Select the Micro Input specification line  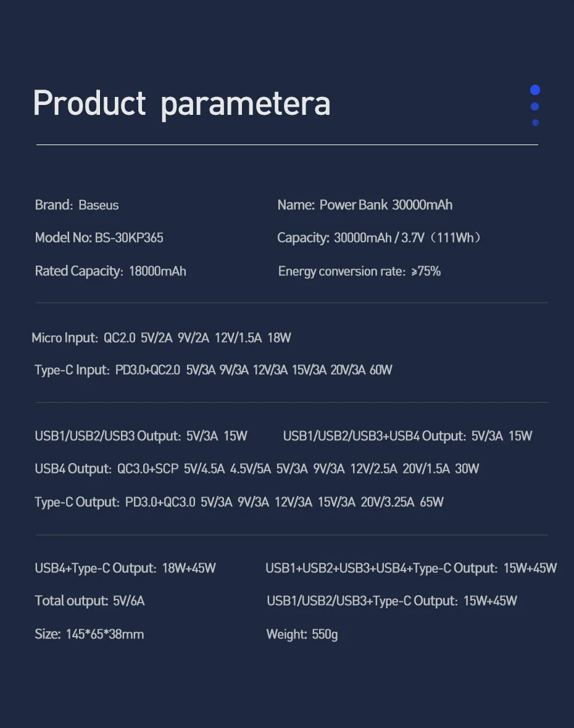point(161,338)
